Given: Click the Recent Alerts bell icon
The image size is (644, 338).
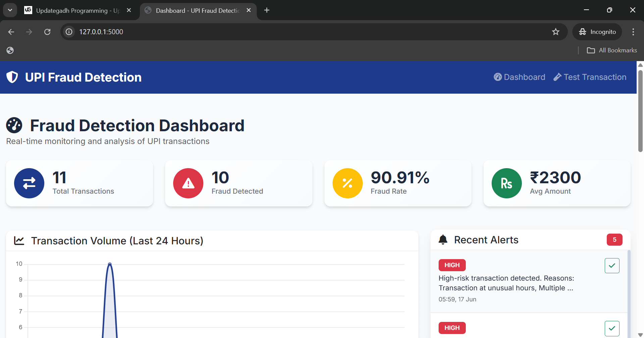Looking at the screenshot, I should coord(443,240).
